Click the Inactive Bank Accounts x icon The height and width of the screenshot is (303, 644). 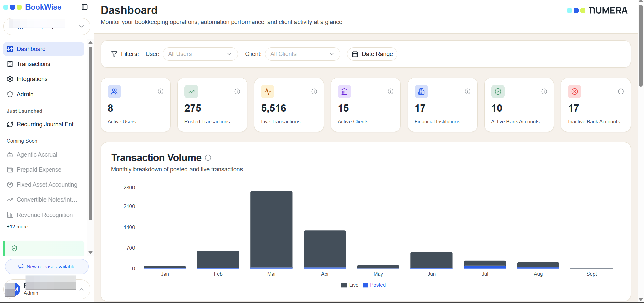[575, 92]
